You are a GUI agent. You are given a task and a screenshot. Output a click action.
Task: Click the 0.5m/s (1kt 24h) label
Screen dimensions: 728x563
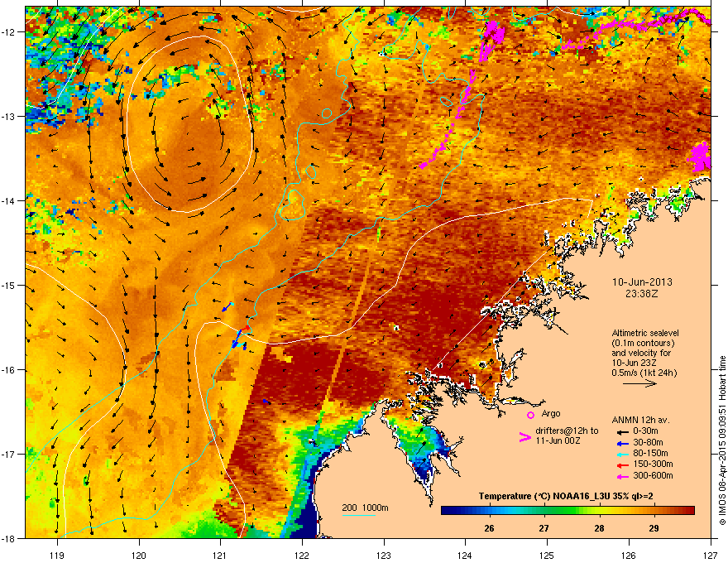point(644,373)
